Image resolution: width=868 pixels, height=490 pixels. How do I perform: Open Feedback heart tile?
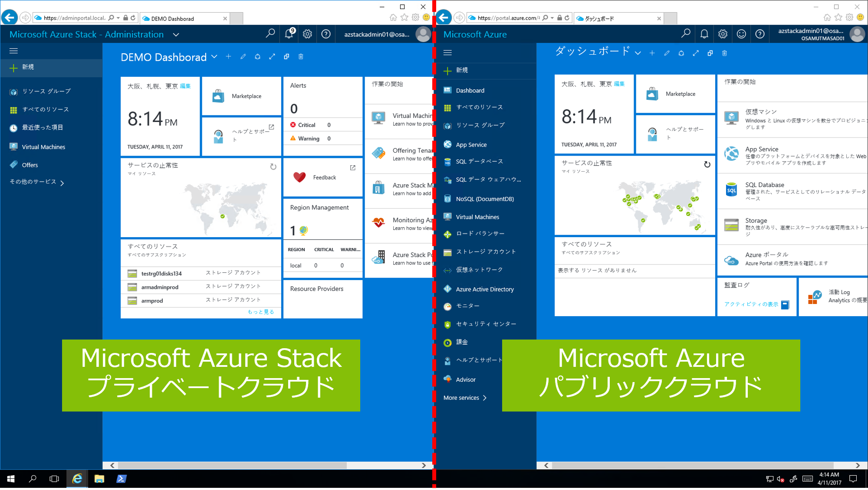(x=322, y=177)
